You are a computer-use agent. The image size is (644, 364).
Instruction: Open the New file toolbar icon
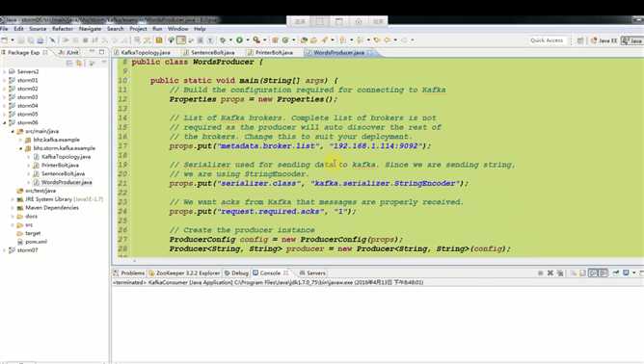coord(4,40)
